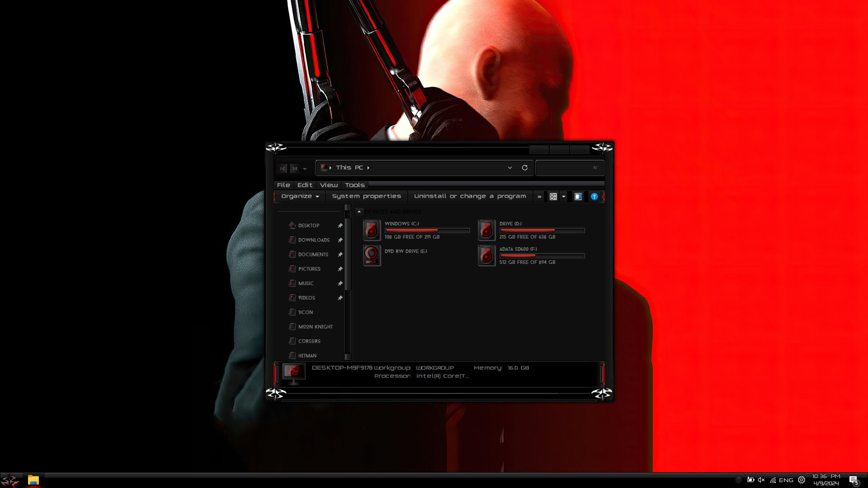
Task: Expand the Organize dropdown menu
Action: pyautogui.click(x=300, y=196)
